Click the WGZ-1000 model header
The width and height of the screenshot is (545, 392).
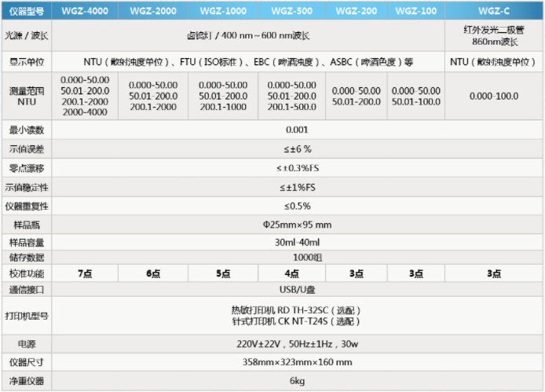(222, 11)
